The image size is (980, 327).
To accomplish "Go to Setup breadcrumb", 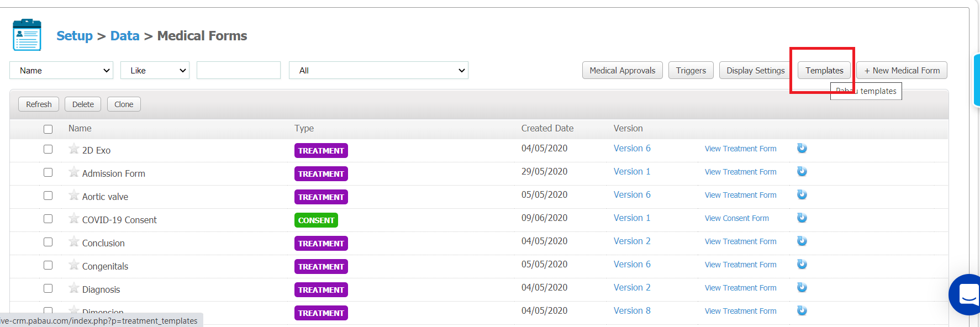I will coord(75,36).
